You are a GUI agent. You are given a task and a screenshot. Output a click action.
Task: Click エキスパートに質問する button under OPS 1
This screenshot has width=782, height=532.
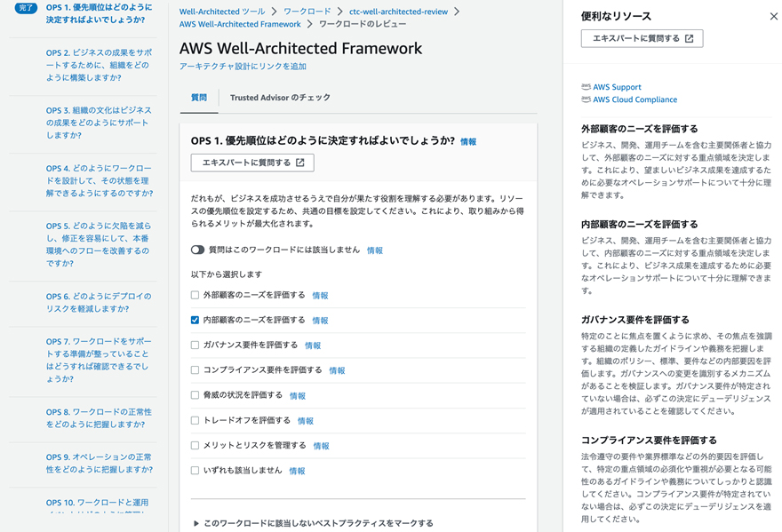(x=252, y=163)
